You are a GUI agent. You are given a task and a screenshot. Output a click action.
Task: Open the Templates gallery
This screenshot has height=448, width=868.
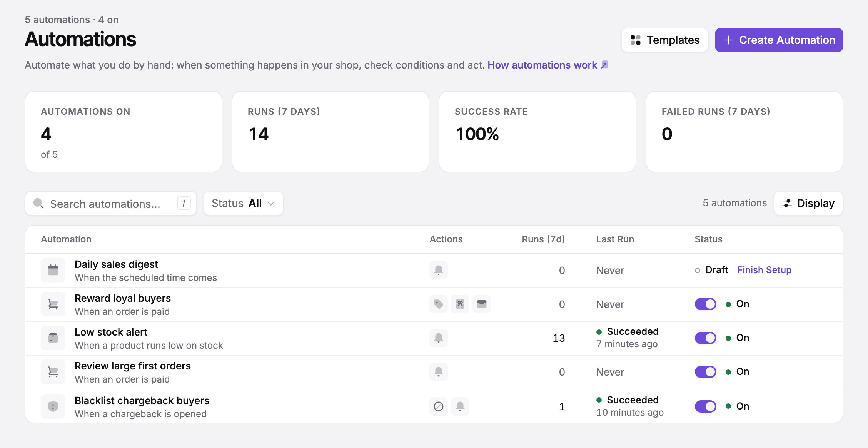point(665,40)
